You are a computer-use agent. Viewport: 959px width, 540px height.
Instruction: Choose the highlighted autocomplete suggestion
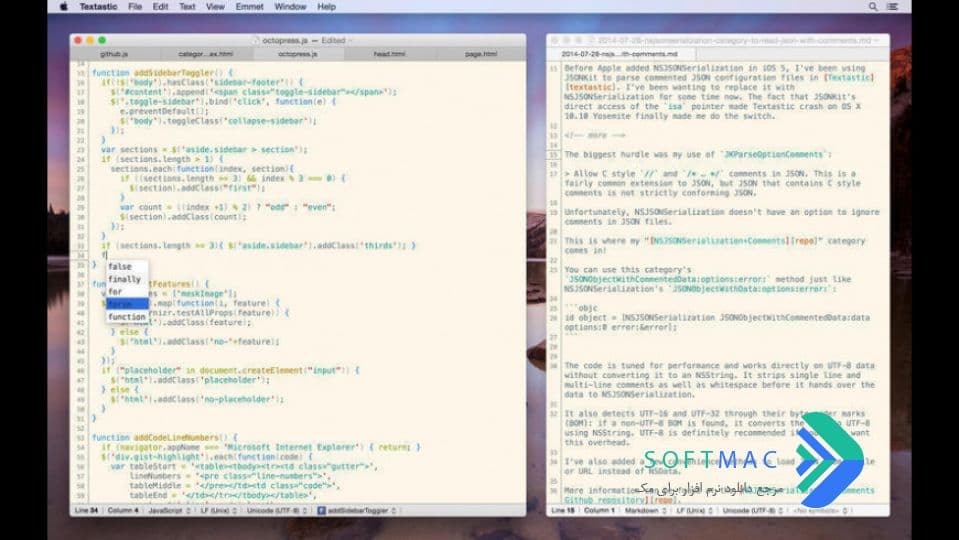(x=127, y=304)
